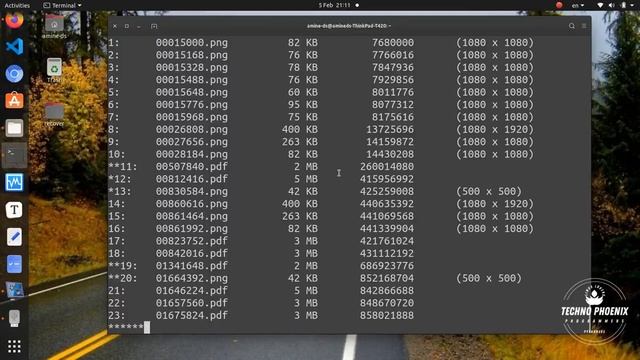Click file name 00861464.png
The height and width of the screenshot is (360, 640).
point(191,216)
